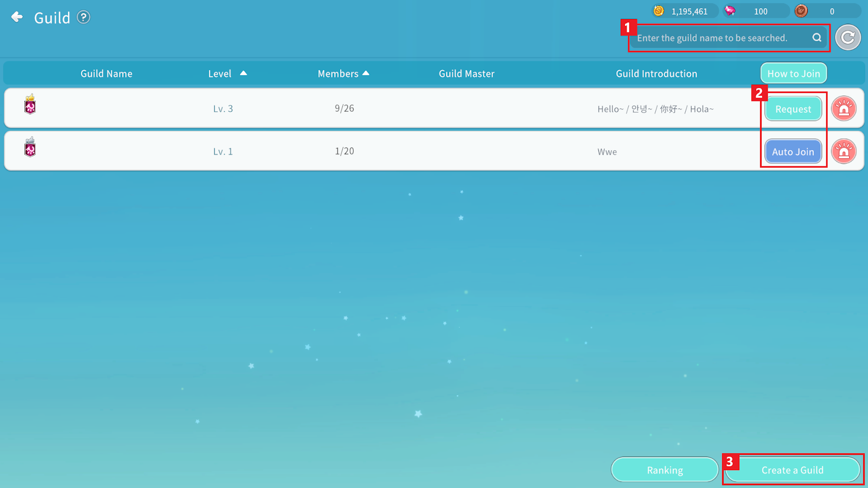Image resolution: width=868 pixels, height=488 pixels.
Task: Open the guild Ranking
Action: (665, 470)
